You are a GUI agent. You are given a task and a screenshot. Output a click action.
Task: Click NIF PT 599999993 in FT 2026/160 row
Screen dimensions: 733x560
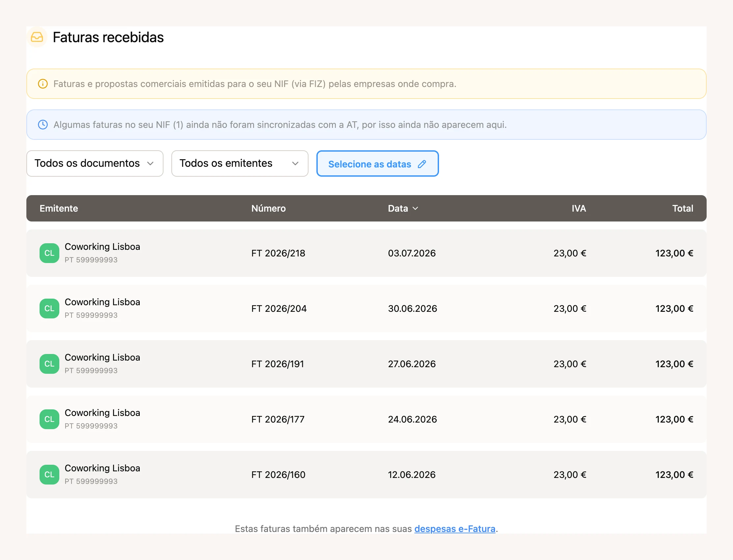point(91,481)
